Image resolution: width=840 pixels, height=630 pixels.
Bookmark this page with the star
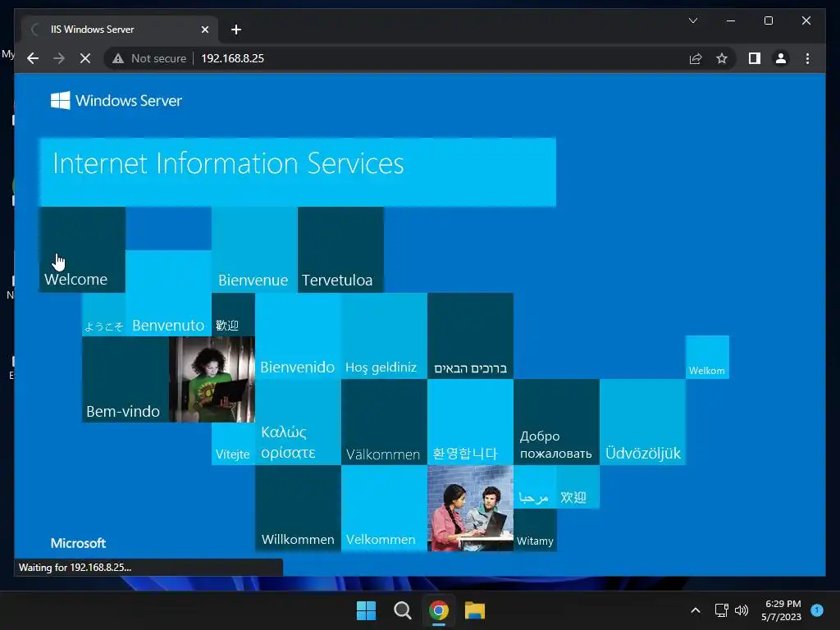(x=722, y=58)
